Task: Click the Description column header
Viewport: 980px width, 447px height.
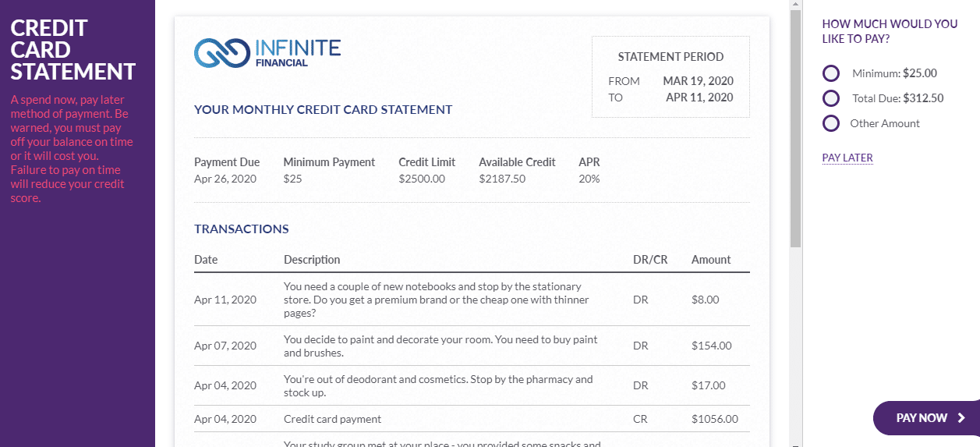Action: pyautogui.click(x=312, y=260)
